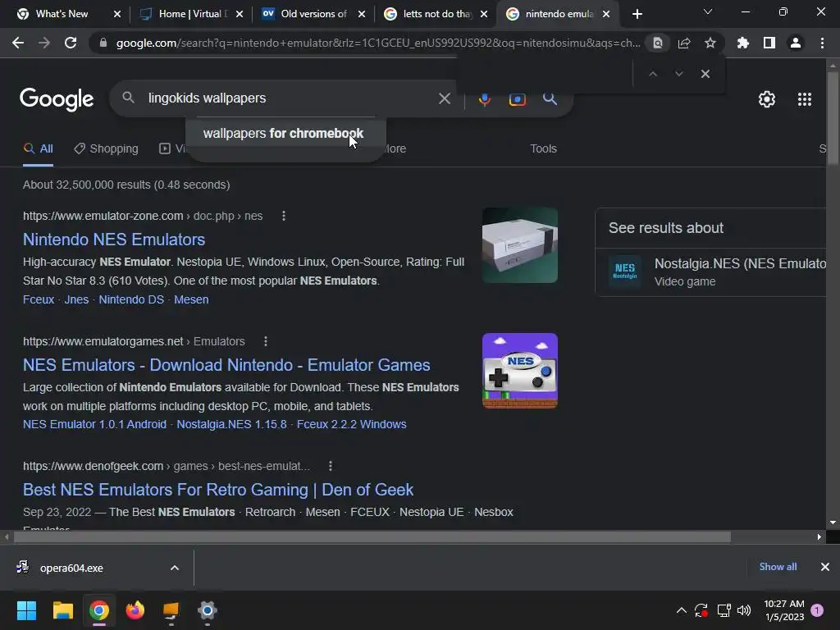The image size is (840, 630).
Task: Expand opera604.exe download options chevron
Action: (175, 568)
